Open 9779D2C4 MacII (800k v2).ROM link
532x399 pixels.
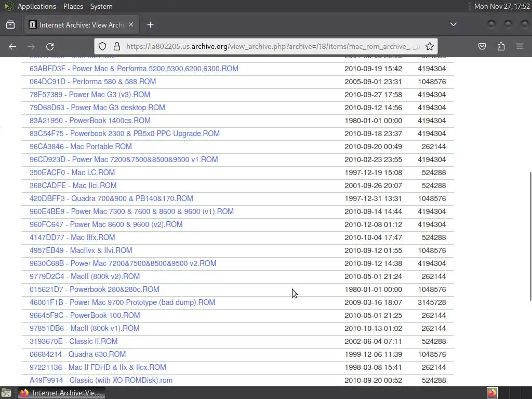pyautogui.click(x=85, y=276)
